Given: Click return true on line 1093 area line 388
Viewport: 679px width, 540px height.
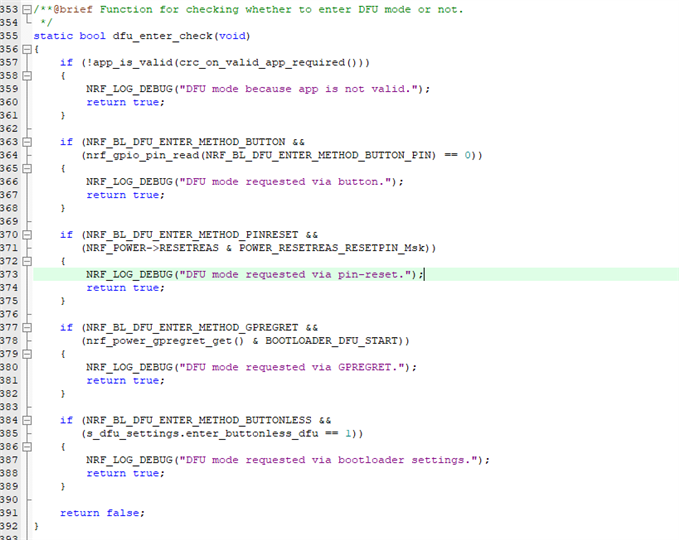Looking at the screenshot, I should click(126, 473).
